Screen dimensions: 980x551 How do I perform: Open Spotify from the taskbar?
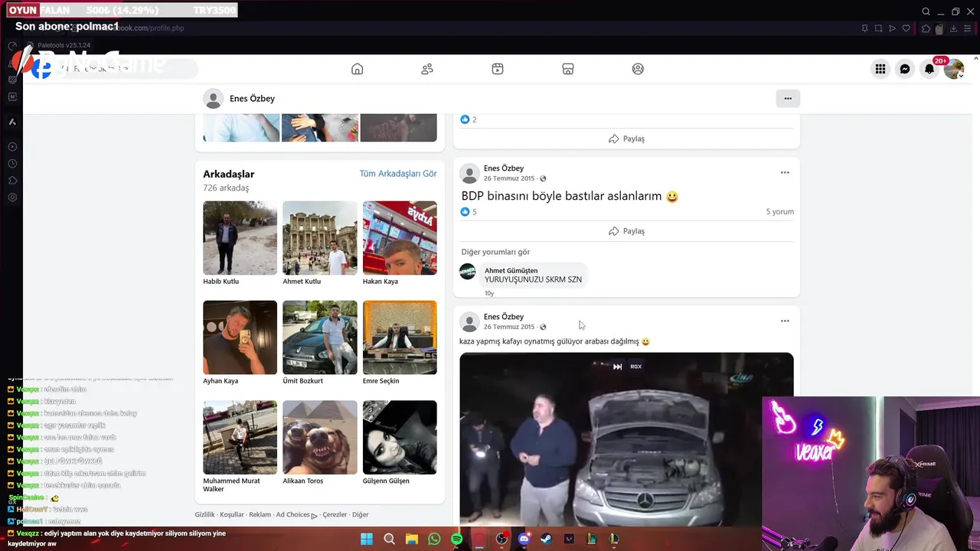coord(457,539)
